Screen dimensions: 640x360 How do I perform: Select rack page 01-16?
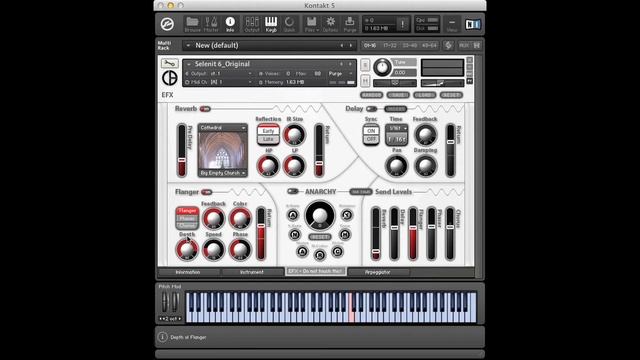370,45
